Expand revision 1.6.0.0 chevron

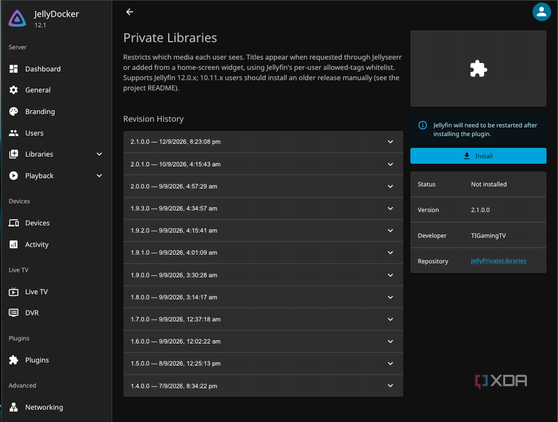coord(390,342)
